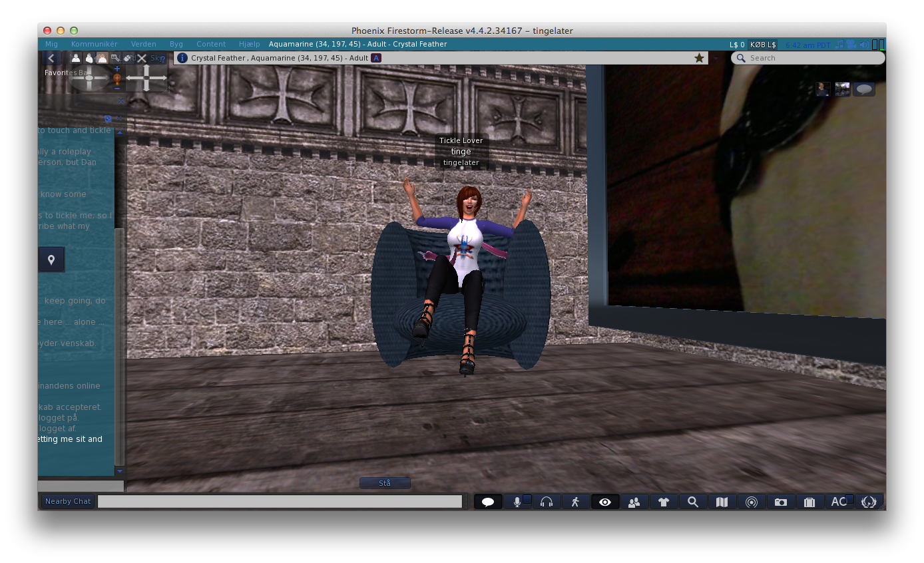The height and width of the screenshot is (563, 924).
Task: Click the lag meter bars indicator
Action: pos(879,45)
